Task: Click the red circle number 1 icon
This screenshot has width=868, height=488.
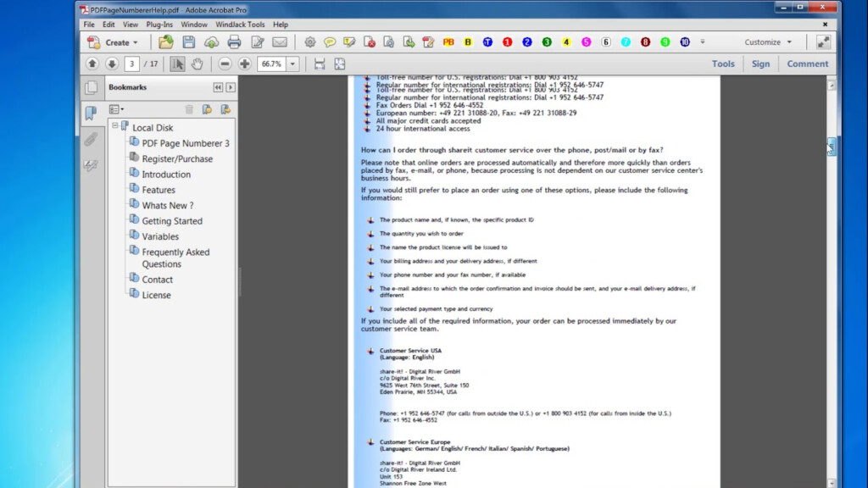Action: point(507,42)
